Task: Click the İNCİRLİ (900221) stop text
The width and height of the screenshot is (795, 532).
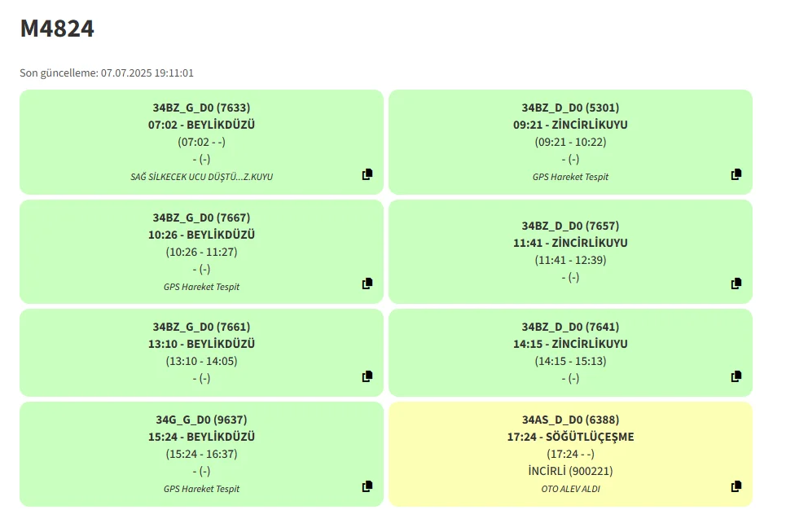Action: 570,471
